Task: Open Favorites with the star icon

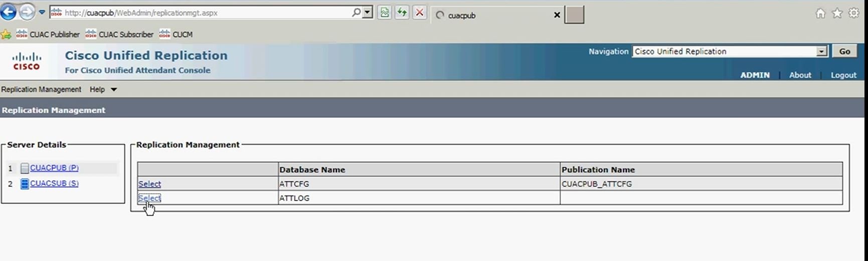Action: click(x=837, y=14)
